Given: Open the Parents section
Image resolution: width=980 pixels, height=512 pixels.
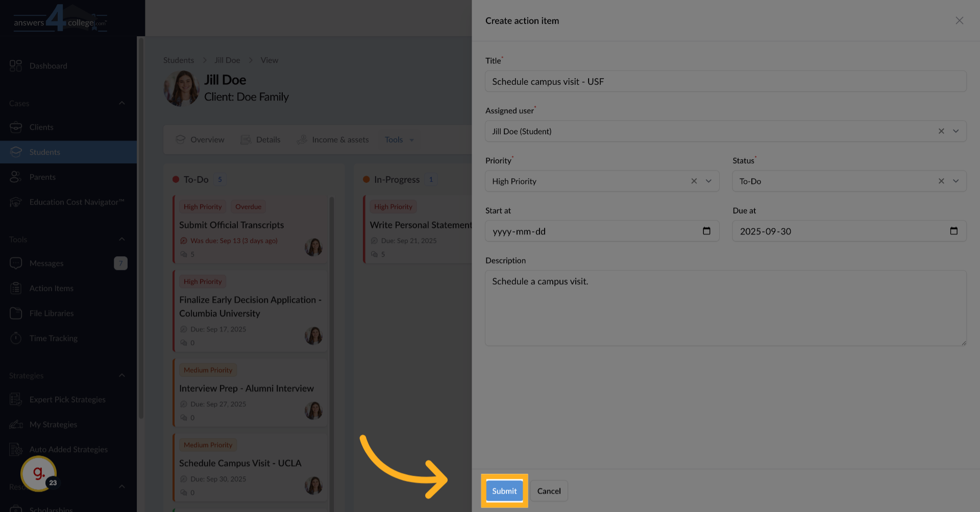Looking at the screenshot, I should click(43, 177).
